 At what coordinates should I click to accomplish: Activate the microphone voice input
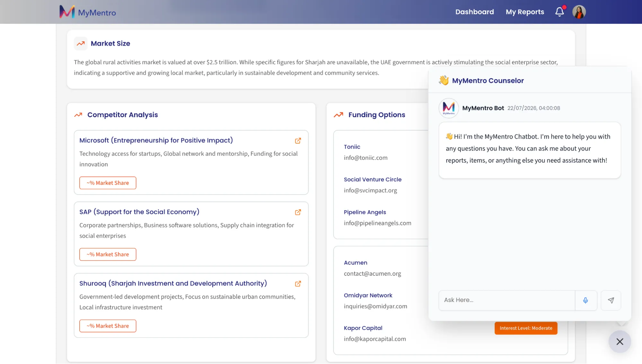(x=585, y=300)
